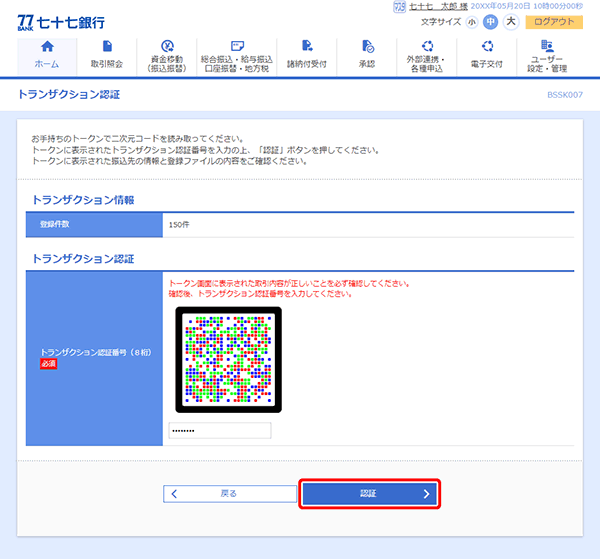
Task: Click the screen ID BSSK007 text
Action: (x=565, y=95)
